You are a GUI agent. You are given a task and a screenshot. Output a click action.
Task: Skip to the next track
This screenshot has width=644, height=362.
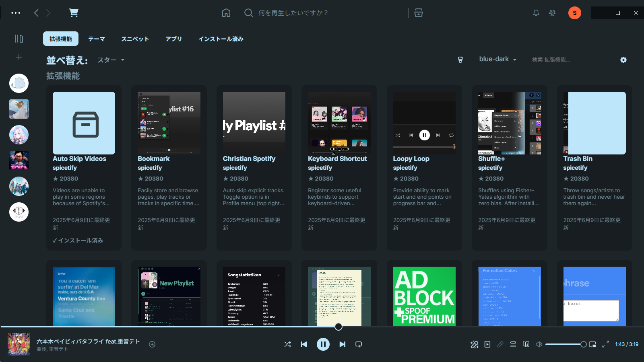[343, 344]
